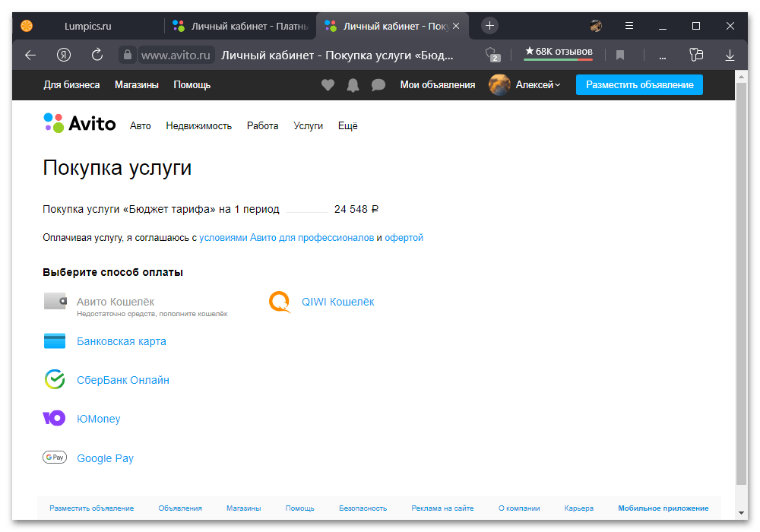Click the Avito logo

tap(80, 124)
